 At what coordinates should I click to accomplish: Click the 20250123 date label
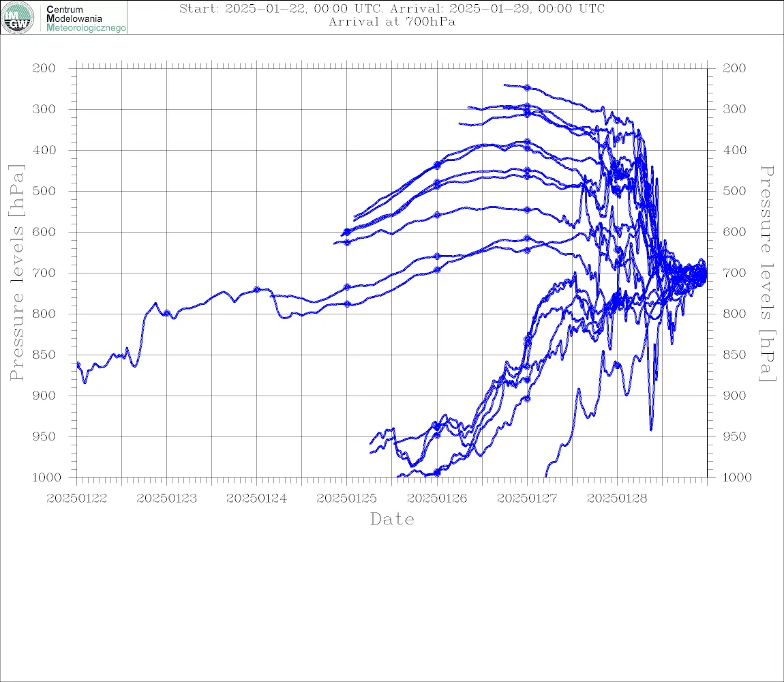(166, 499)
